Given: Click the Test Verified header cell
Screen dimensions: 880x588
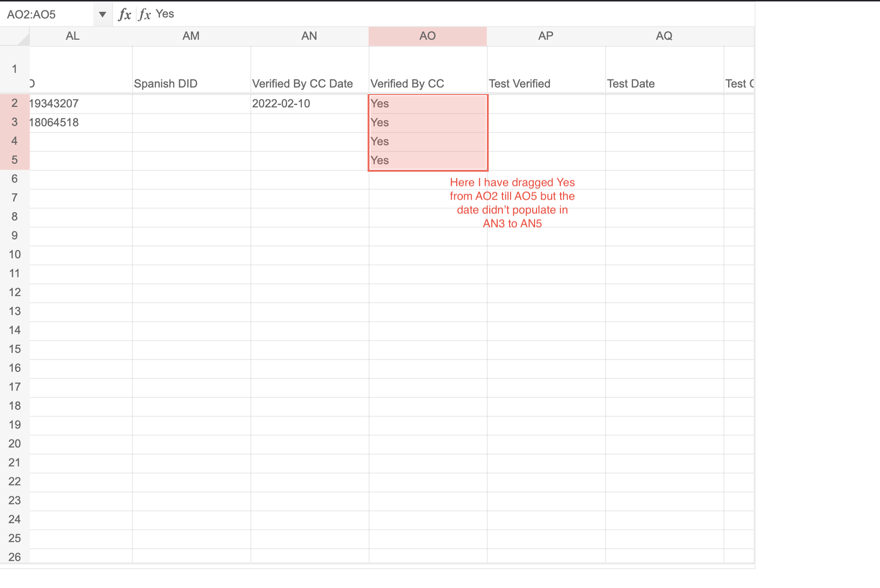Looking at the screenshot, I should (546, 84).
